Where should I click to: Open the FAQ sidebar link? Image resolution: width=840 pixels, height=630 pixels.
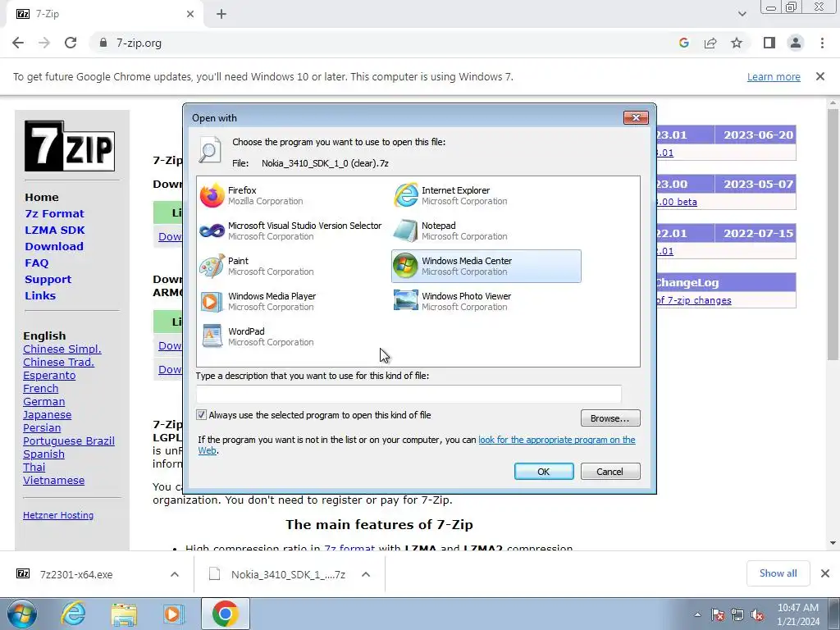point(36,263)
